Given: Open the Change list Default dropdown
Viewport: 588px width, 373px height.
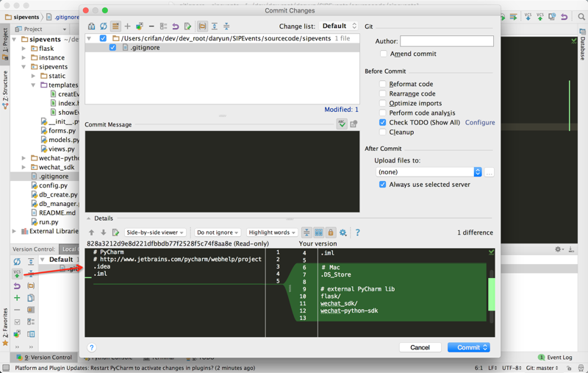Looking at the screenshot, I should click(339, 26).
